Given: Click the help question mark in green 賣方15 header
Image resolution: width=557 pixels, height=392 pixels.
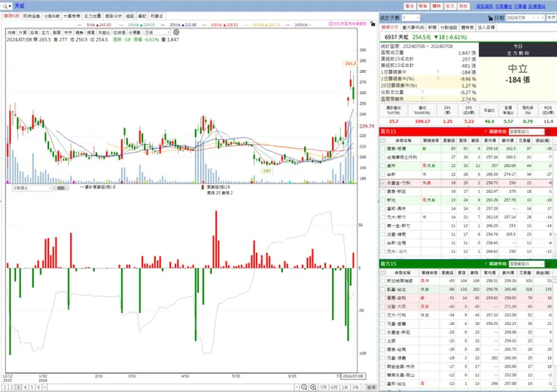Looking at the screenshot, I should 485,264.
